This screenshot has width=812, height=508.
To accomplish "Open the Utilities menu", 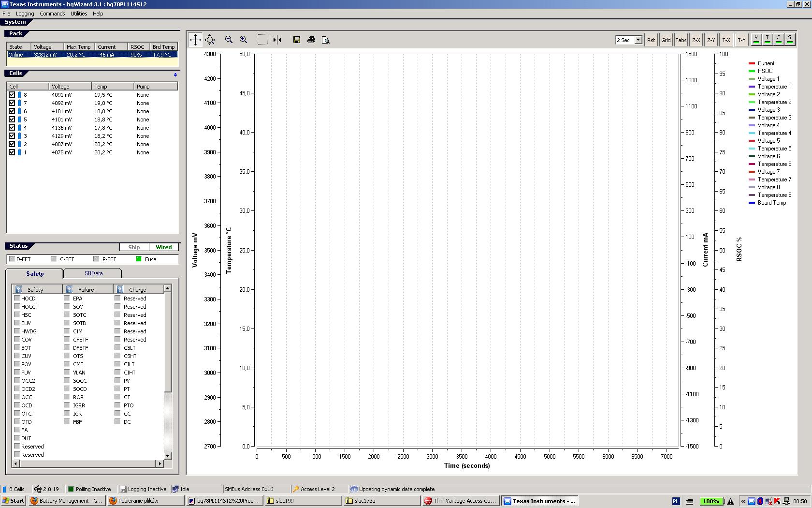I will [x=79, y=14].
